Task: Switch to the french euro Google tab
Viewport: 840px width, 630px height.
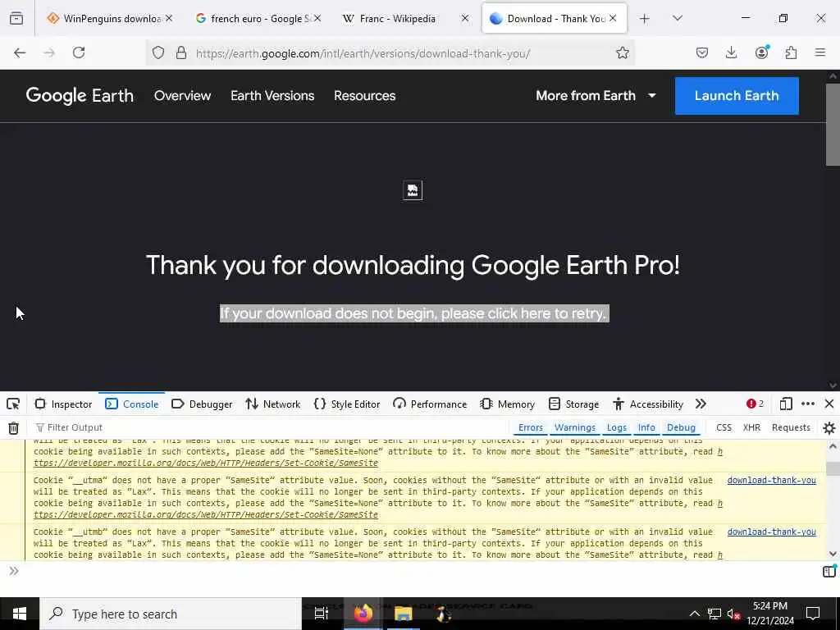Action: [258, 19]
